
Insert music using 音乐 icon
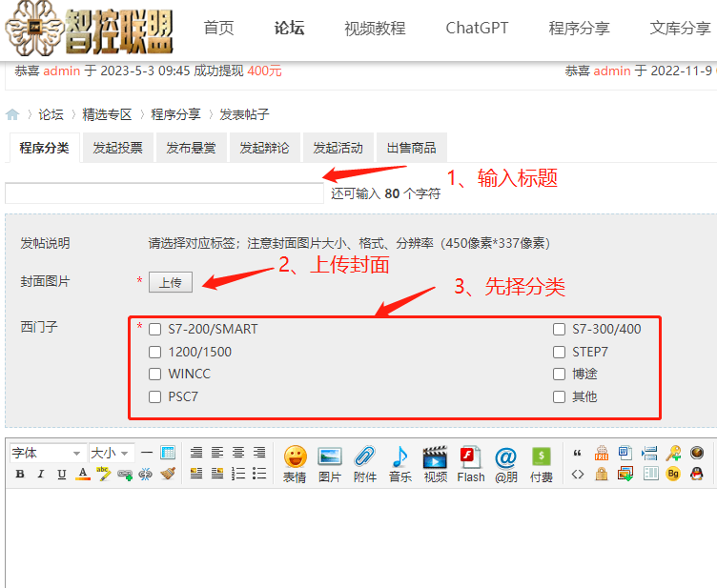pos(399,462)
